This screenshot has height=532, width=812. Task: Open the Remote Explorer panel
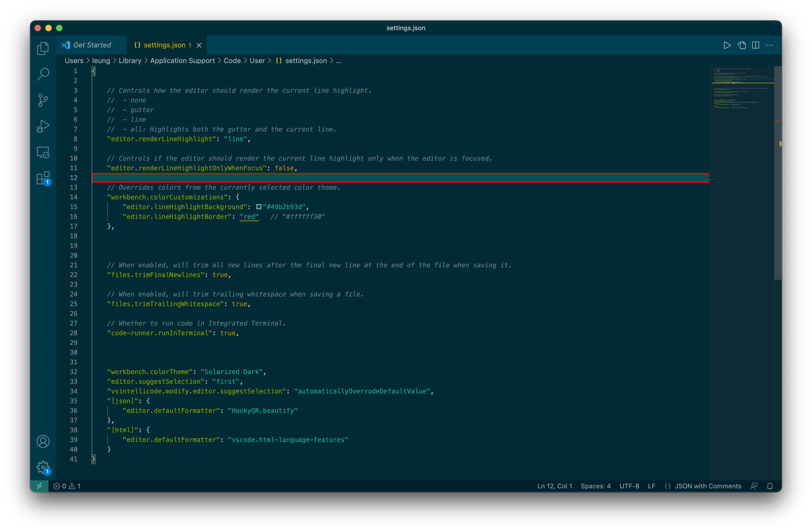pyautogui.click(x=43, y=152)
